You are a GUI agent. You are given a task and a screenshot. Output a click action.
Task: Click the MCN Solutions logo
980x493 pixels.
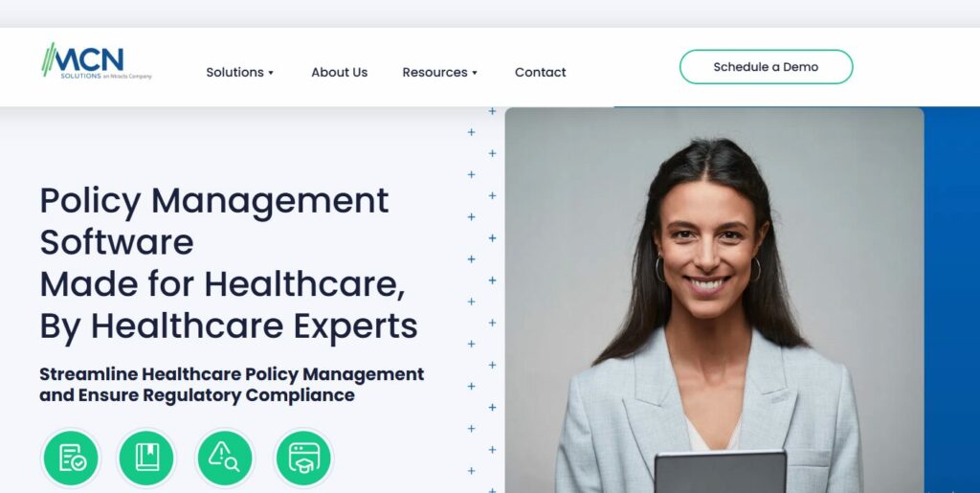97,60
